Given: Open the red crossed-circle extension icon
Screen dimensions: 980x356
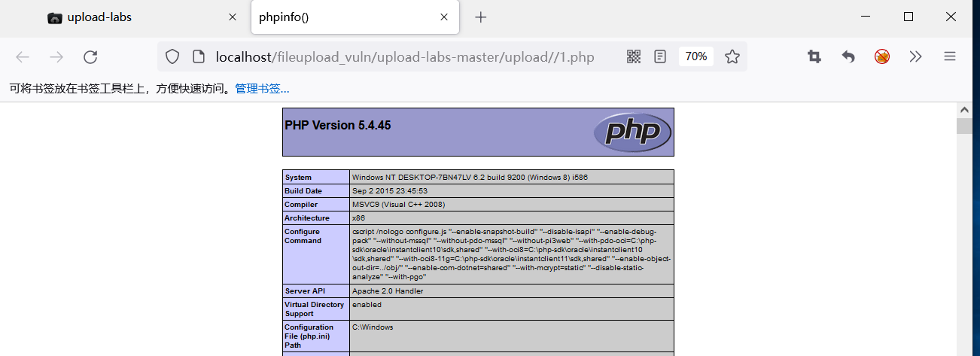Looking at the screenshot, I should point(882,56).
